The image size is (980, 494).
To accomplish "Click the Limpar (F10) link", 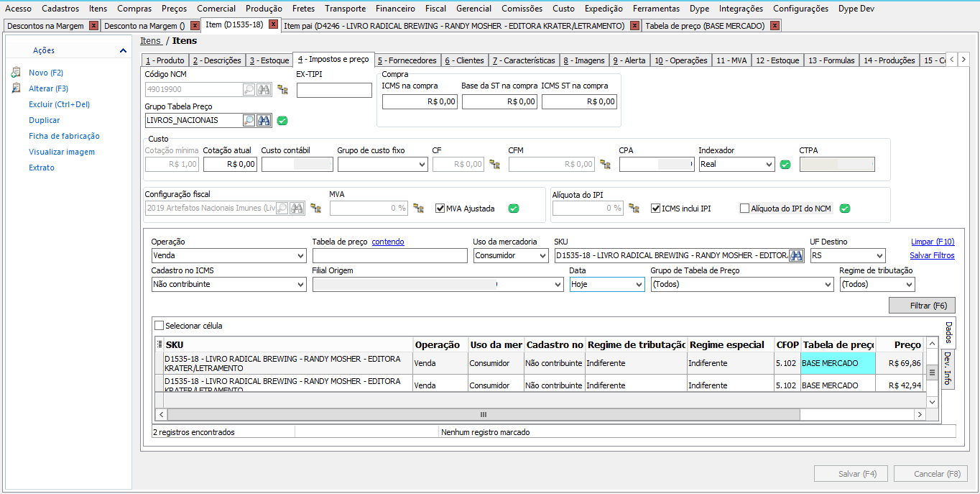I will tap(933, 242).
